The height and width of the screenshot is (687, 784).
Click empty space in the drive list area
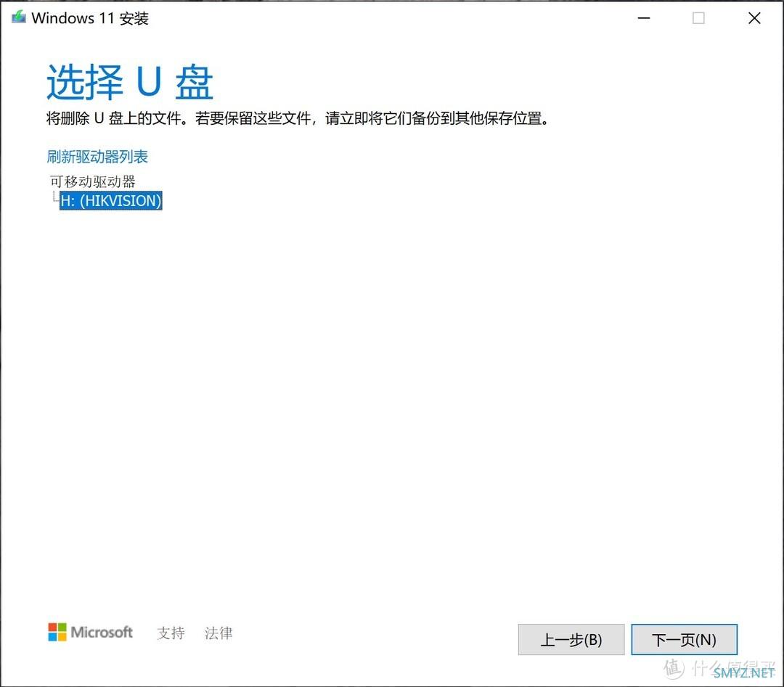coord(392,363)
